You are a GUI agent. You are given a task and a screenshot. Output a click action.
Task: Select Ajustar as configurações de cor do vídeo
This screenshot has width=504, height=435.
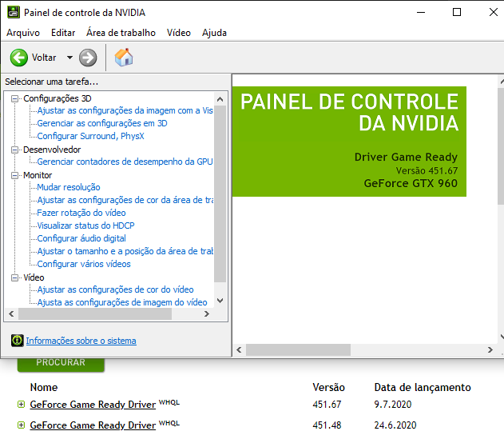115,289
